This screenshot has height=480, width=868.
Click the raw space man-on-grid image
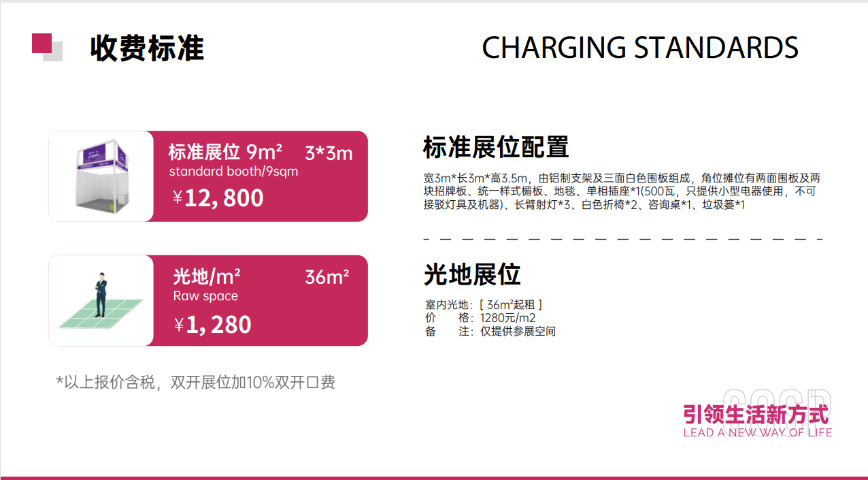click(x=101, y=300)
